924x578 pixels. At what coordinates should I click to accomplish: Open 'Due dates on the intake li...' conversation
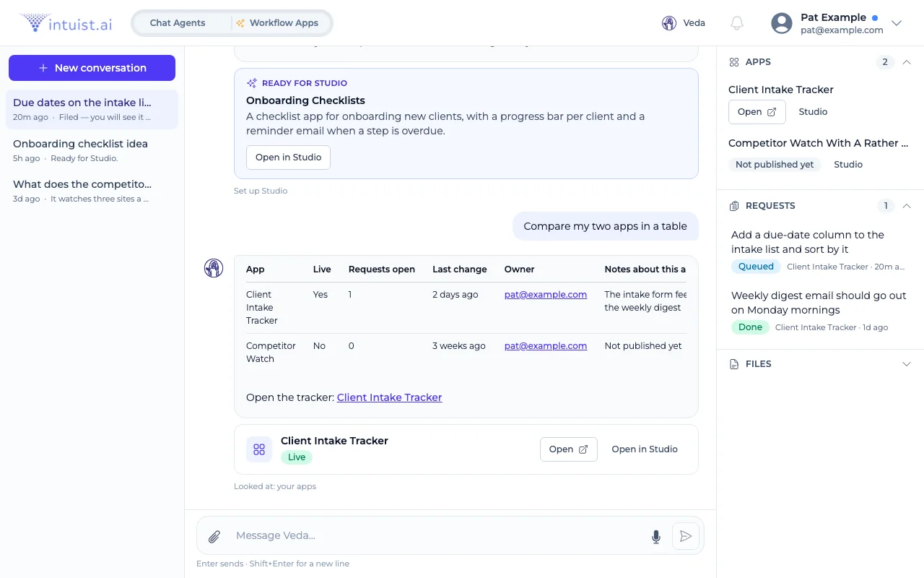tap(92, 109)
